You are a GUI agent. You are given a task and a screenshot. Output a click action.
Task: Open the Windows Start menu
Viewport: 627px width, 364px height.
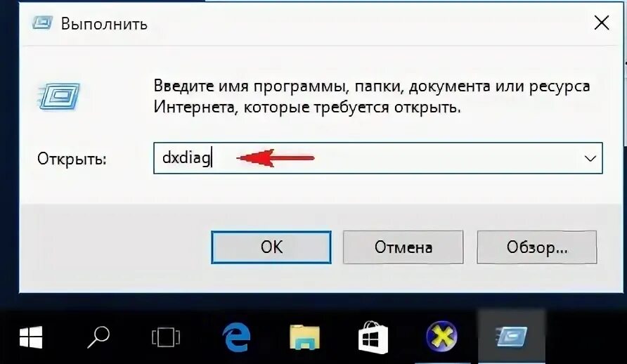(x=31, y=337)
